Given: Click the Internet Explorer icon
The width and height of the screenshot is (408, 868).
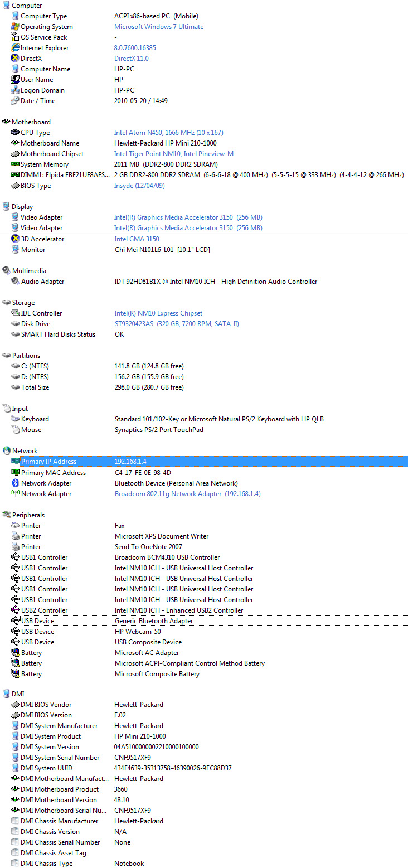Looking at the screenshot, I should coord(15,48).
